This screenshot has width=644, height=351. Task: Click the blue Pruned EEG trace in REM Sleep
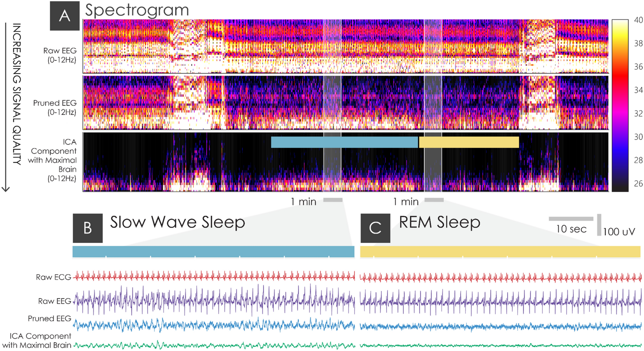[501, 327]
